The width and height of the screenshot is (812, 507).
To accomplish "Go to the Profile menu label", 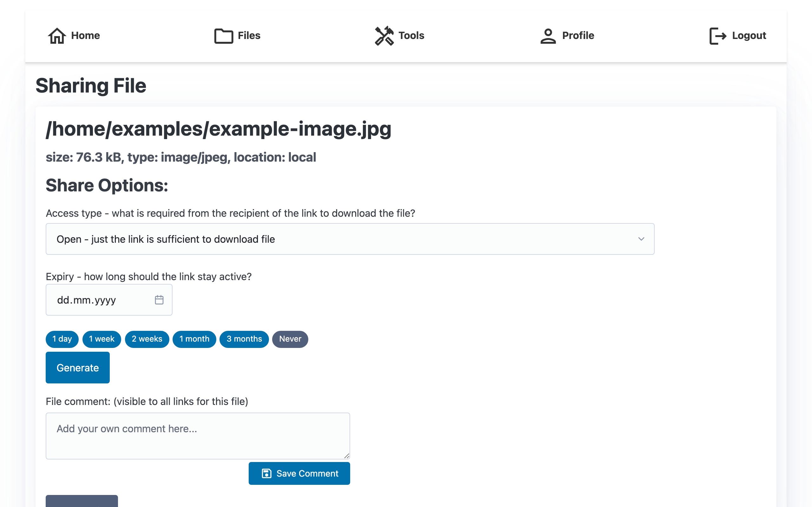I will pos(578,35).
